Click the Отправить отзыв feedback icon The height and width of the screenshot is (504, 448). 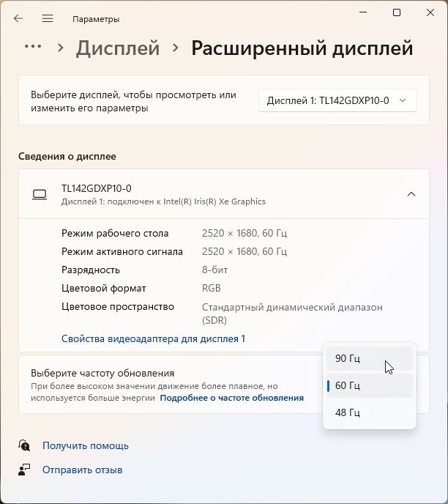pos(25,470)
